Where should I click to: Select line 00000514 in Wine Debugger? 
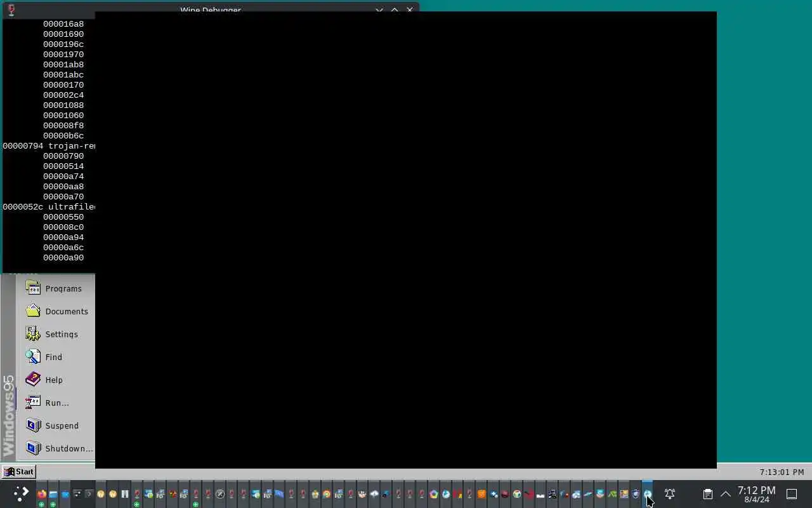pos(63,166)
